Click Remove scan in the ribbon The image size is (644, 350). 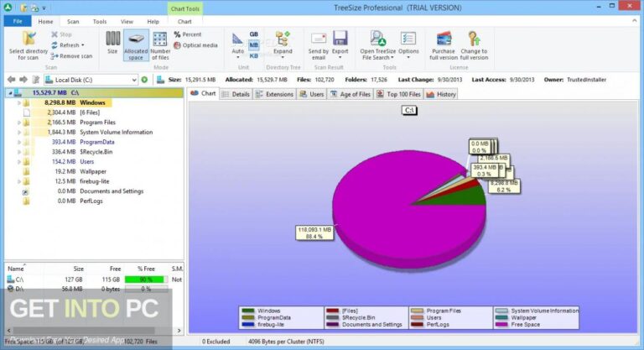point(71,56)
